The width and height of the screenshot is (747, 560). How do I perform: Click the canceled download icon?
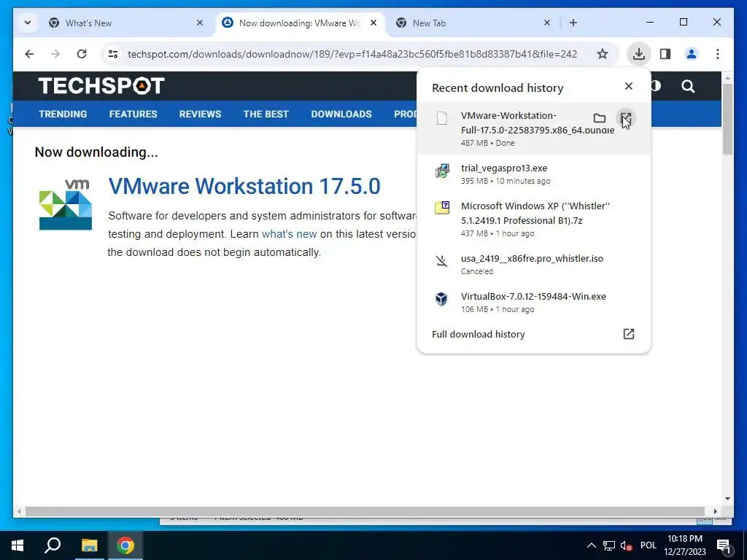(441, 261)
